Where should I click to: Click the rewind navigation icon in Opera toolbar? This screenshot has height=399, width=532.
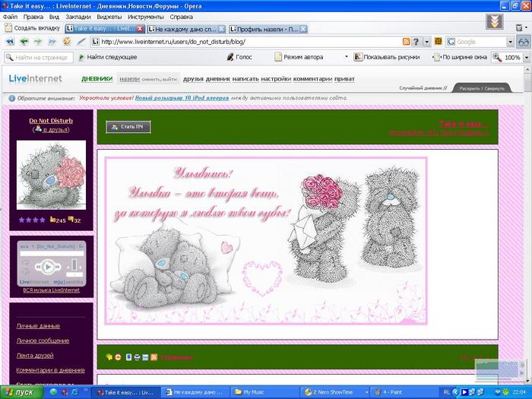click(x=10, y=42)
